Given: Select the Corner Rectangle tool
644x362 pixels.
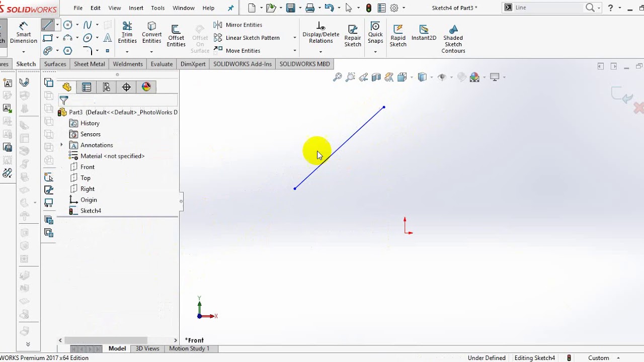Looking at the screenshot, I should point(48,38).
